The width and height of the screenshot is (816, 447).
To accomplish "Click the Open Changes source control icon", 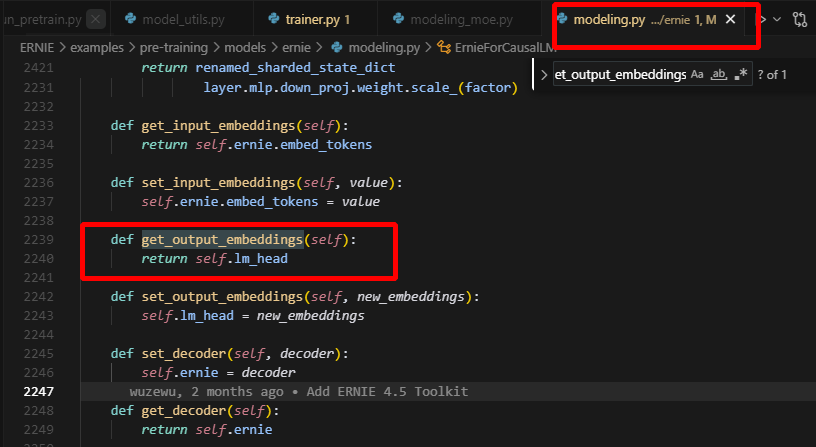I will pyautogui.click(x=800, y=19).
